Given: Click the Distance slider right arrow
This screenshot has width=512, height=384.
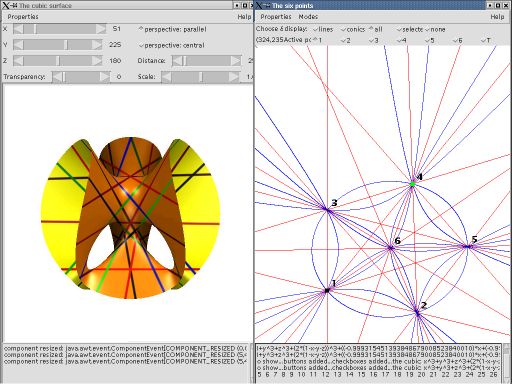Looking at the screenshot, I should point(236,61).
